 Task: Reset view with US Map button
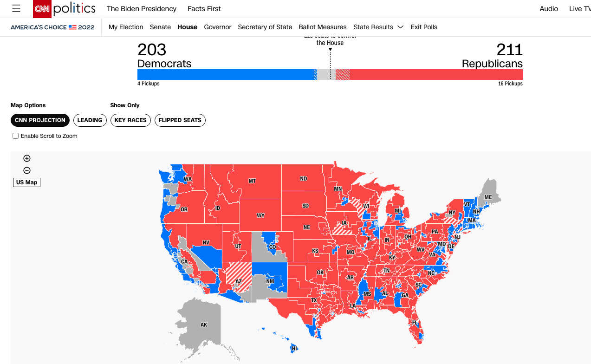click(27, 182)
